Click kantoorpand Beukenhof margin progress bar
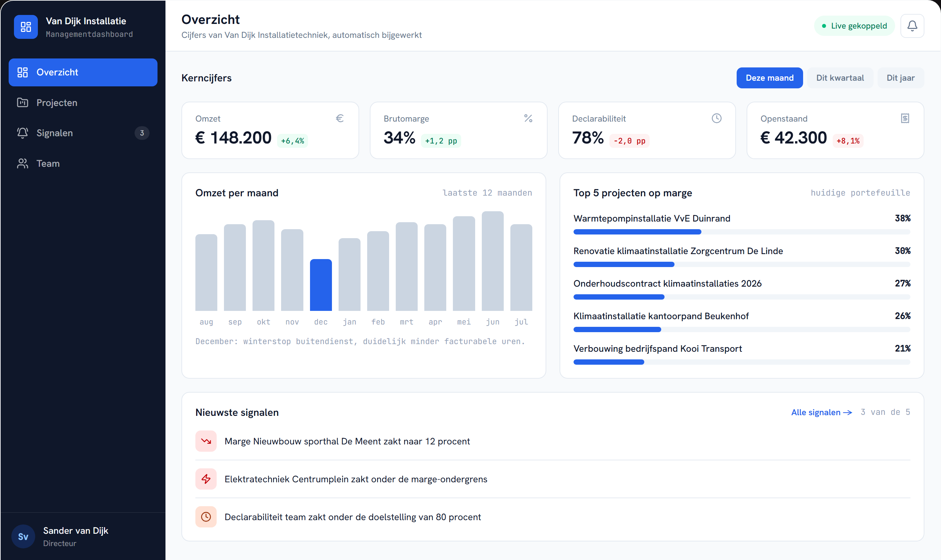Image resolution: width=941 pixels, height=560 pixels. [x=742, y=329]
